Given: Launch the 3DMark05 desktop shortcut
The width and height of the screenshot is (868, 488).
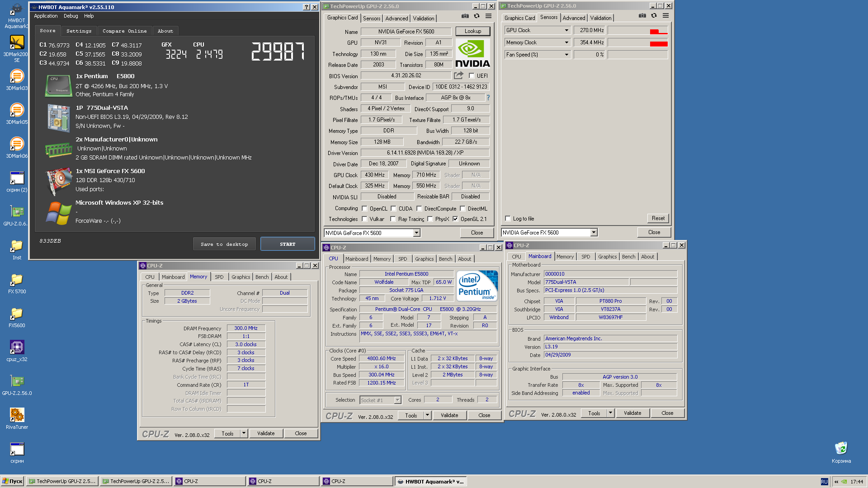Looking at the screenshot, I should [x=17, y=113].
